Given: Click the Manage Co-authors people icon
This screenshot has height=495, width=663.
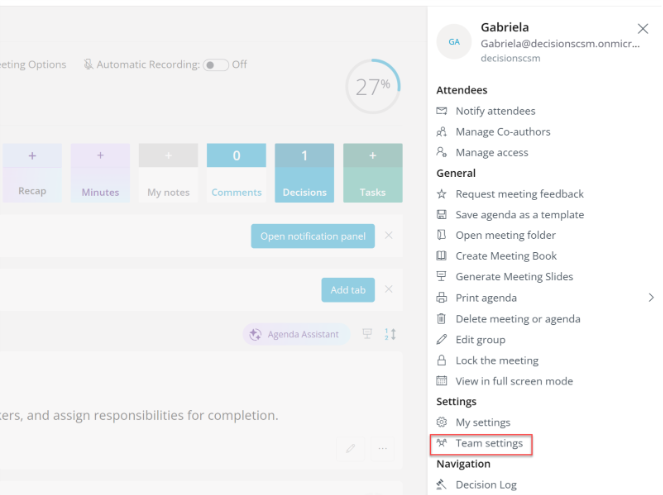Looking at the screenshot, I should coord(442,132).
